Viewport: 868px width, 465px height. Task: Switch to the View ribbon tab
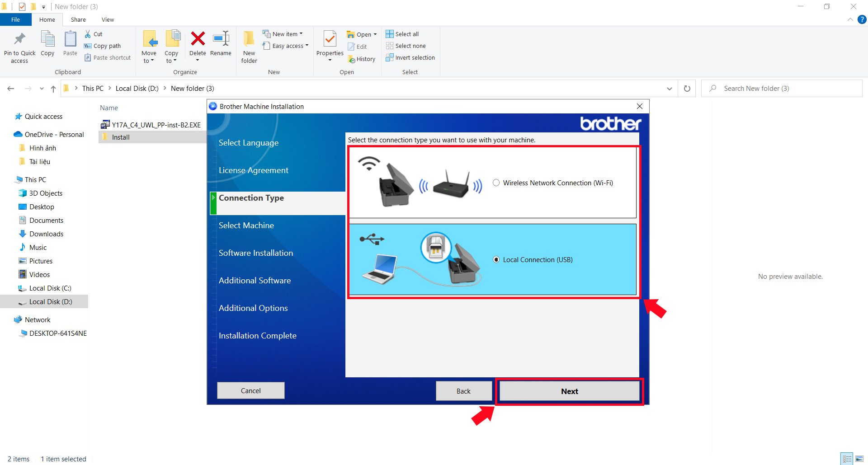click(x=108, y=19)
